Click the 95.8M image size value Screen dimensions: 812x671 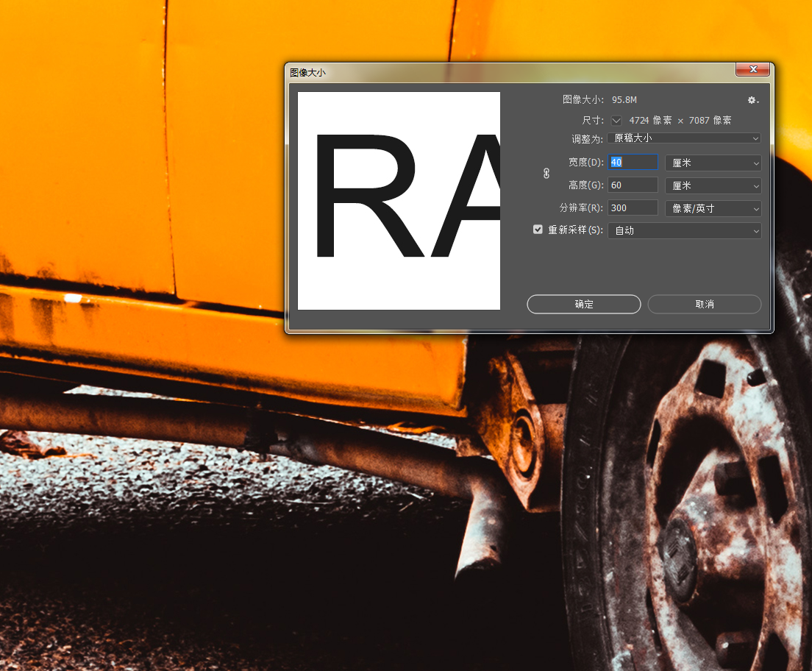[x=624, y=100]
